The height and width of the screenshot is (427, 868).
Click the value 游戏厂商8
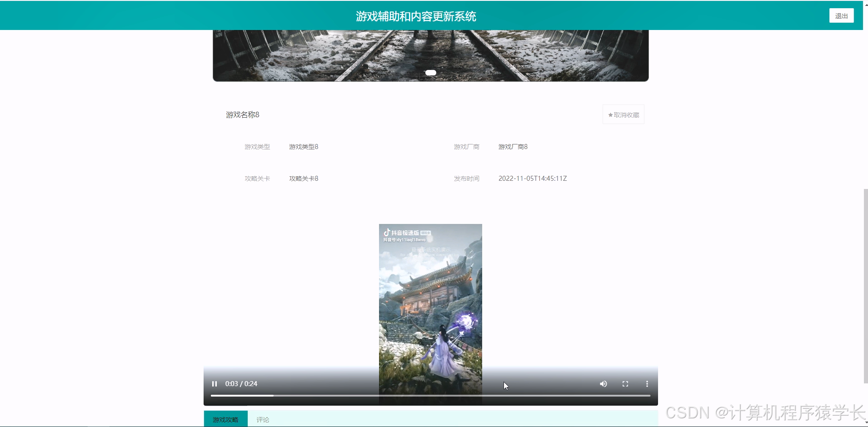[513, 147]
